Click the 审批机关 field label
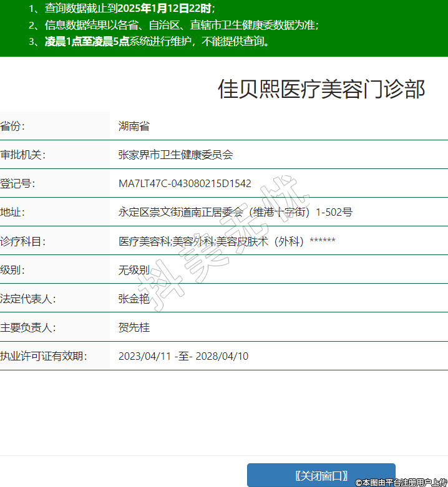Viewport: 448px width, 487px height. point(22,155)
